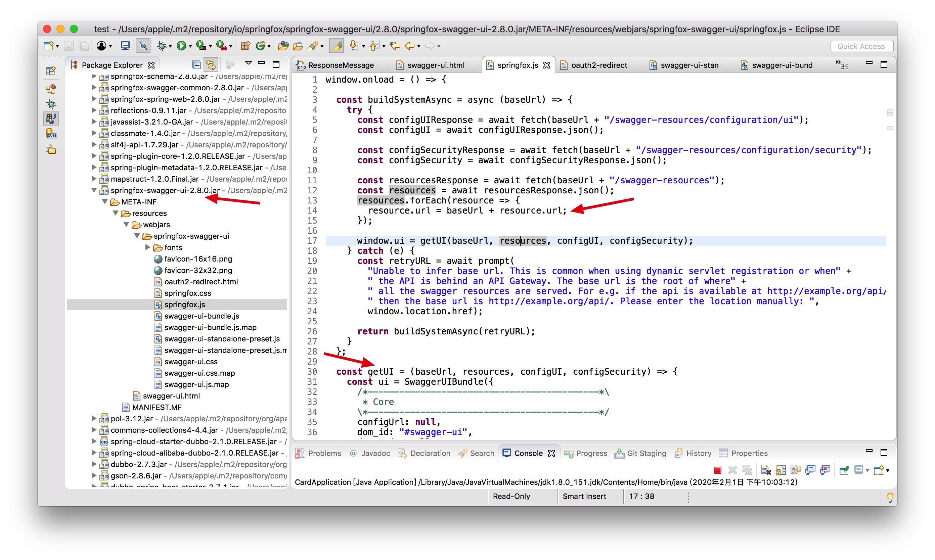Toggle Scroll Lock in the Console
This screenshot has width=935, height=560.
tap(781, 470)
